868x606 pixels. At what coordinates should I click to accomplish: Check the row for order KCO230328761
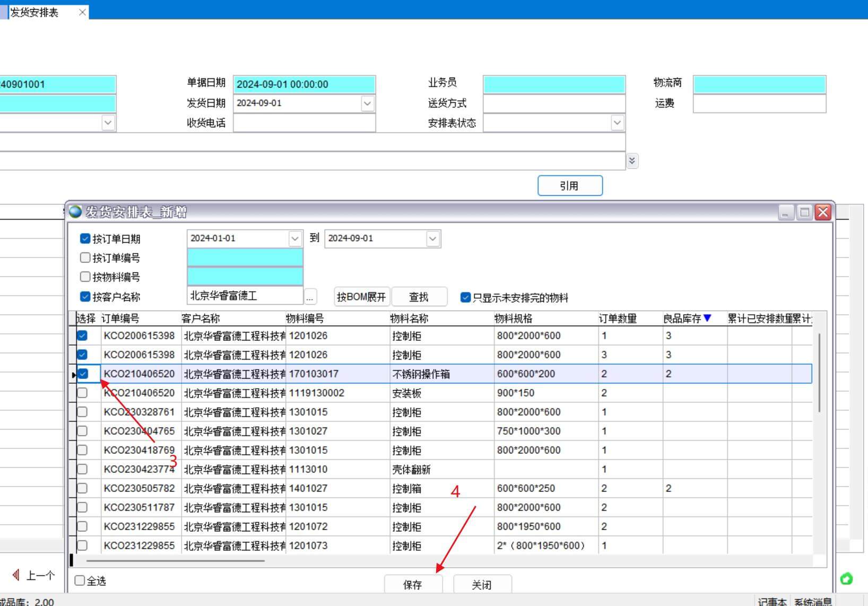pos(82,412)
